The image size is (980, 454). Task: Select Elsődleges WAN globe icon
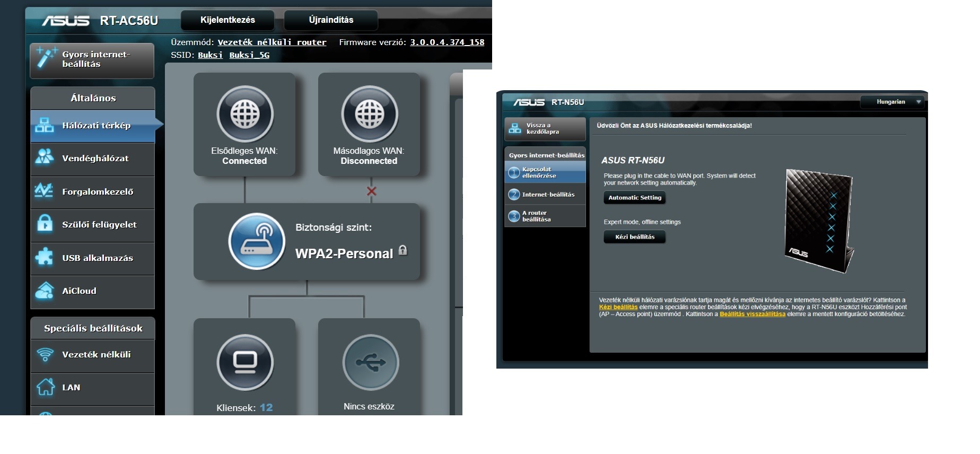click(x=244, y=113)
